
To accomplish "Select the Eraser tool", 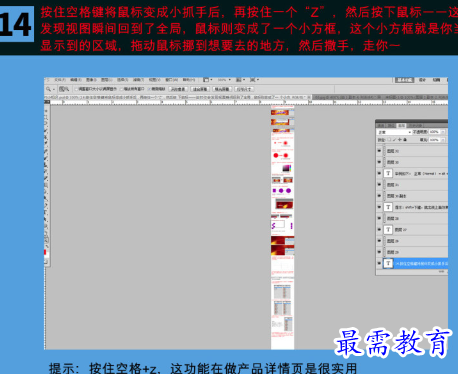I will pos(46,178).
